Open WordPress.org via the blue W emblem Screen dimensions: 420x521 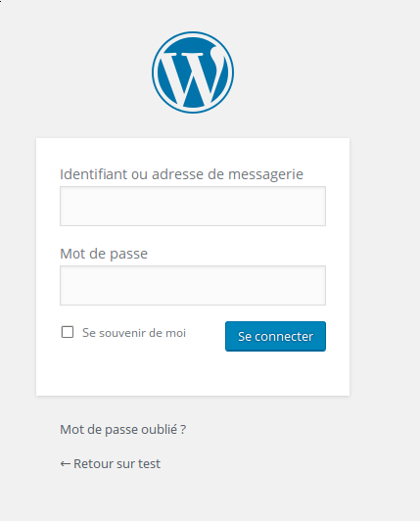[x=193, y=72]
